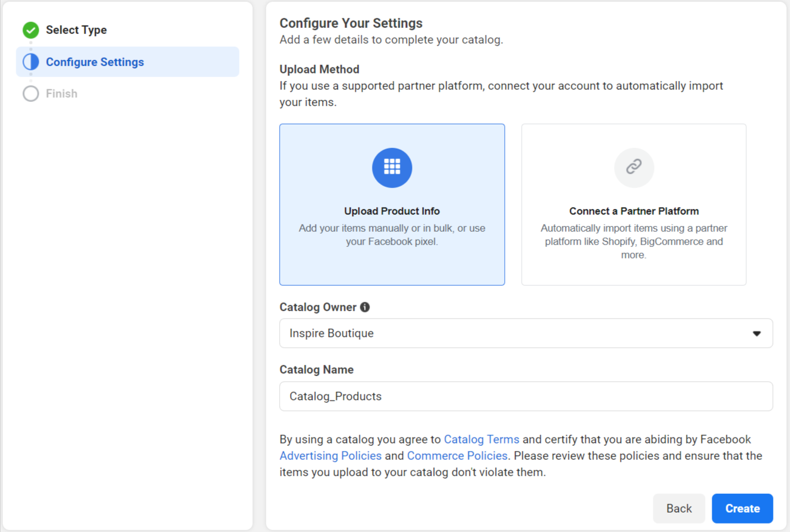Open the Advertising Policies link
The height and width of the screenshot is (532, 790).
pos(331,456)
